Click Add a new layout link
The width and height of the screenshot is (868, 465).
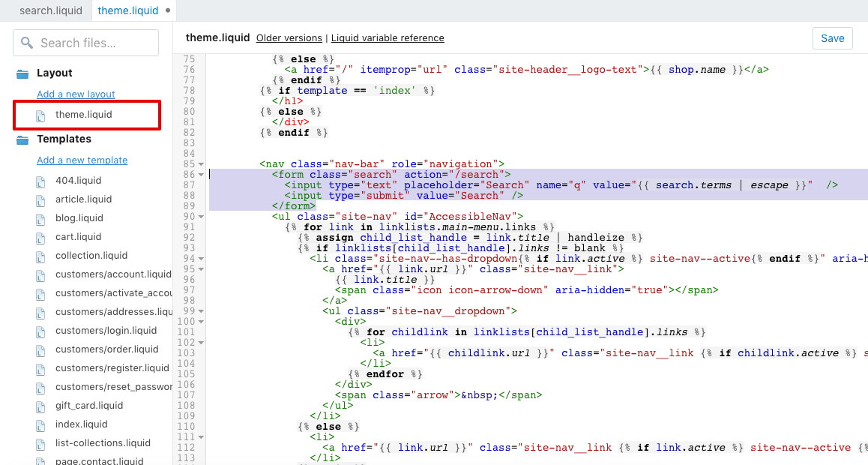pyautogui.click(x=76, y=94)
